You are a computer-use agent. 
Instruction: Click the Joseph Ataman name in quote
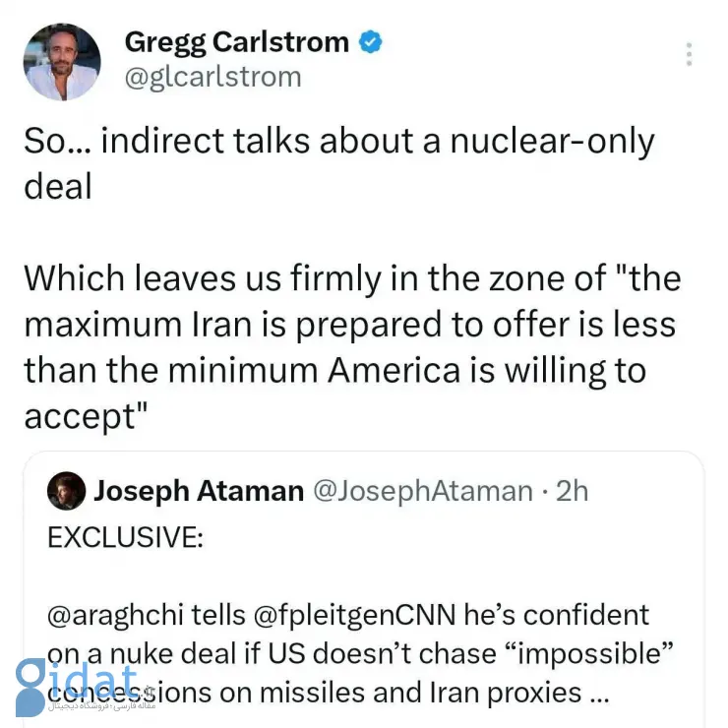tap(198, 491)
